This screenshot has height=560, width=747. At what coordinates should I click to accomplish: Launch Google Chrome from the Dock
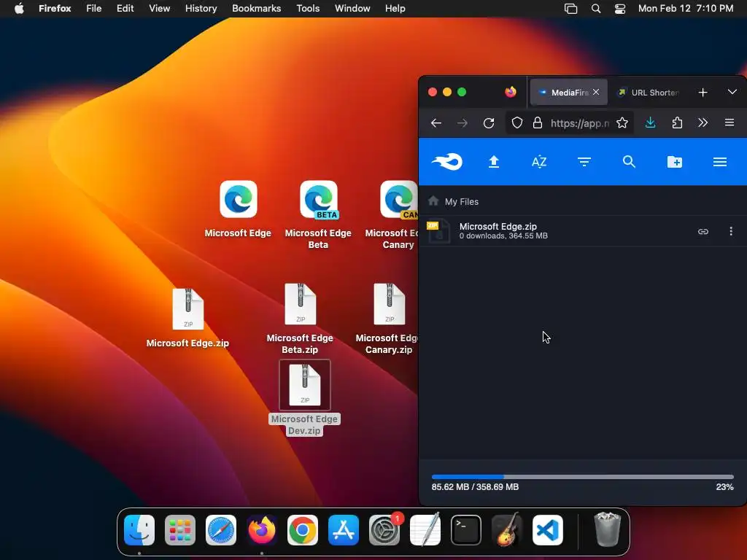(x=303, y=530)
